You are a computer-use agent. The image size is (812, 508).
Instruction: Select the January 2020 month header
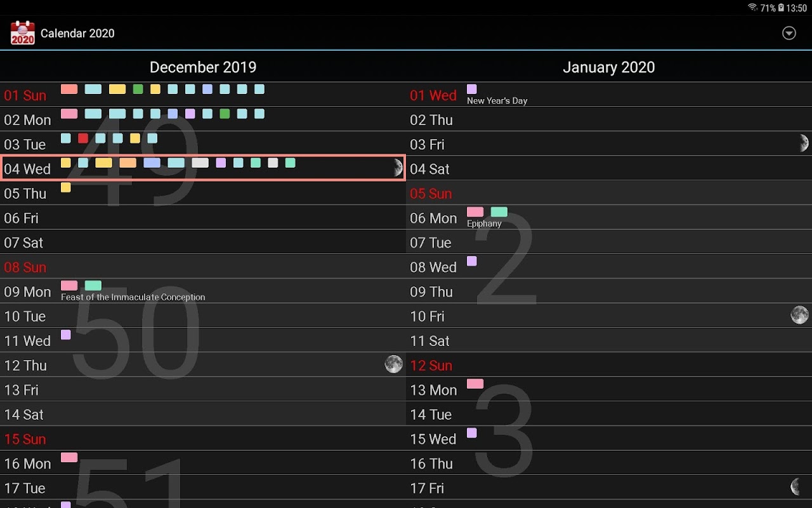(x=609, y=67)
